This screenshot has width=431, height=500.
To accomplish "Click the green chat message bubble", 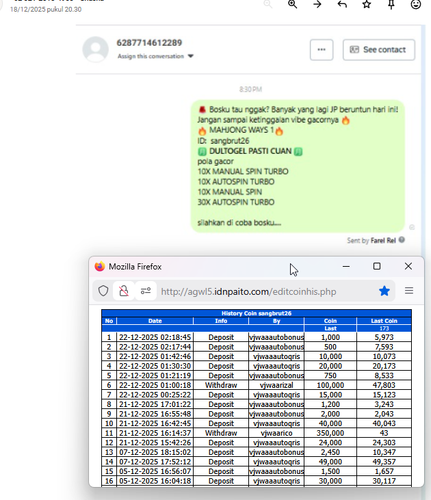I will (298, 166).
